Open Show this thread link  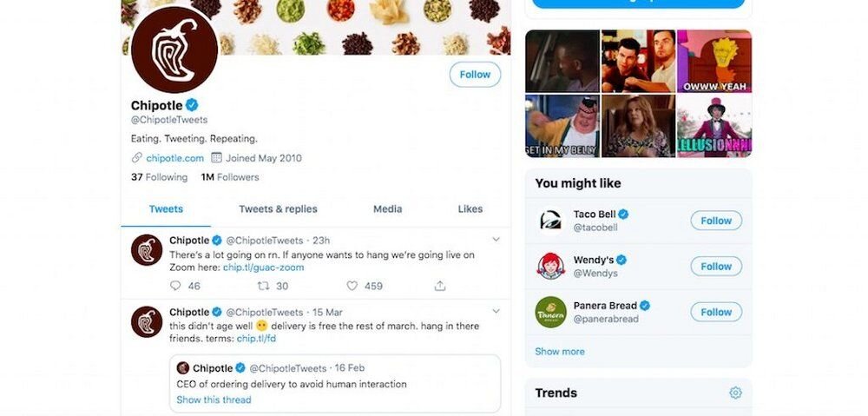coord(214,399)
